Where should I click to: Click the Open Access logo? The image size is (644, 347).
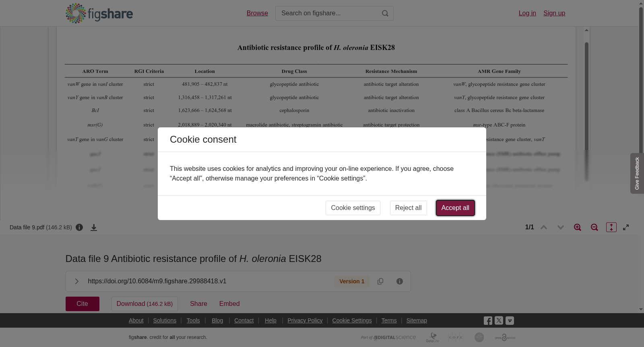[x=505, y=337]
